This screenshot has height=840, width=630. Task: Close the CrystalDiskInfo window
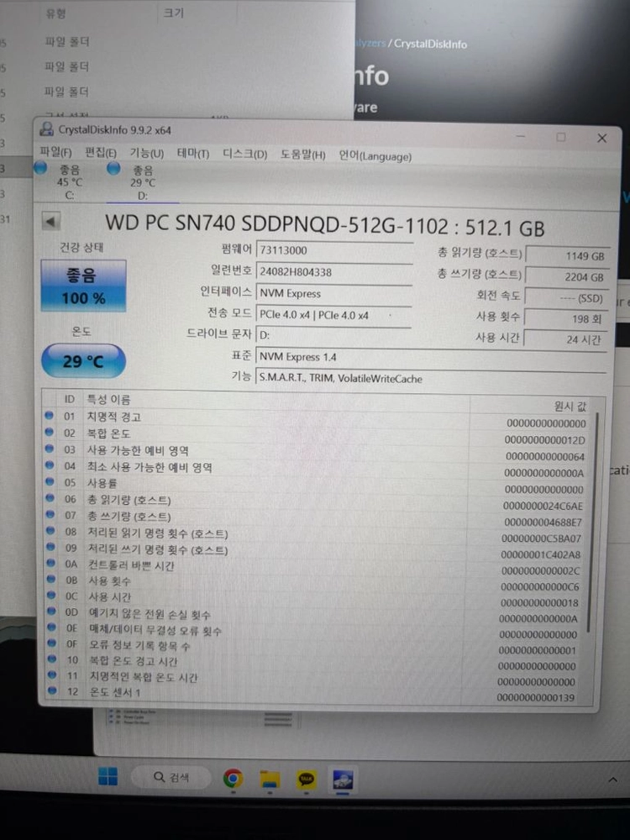point(602,139)
